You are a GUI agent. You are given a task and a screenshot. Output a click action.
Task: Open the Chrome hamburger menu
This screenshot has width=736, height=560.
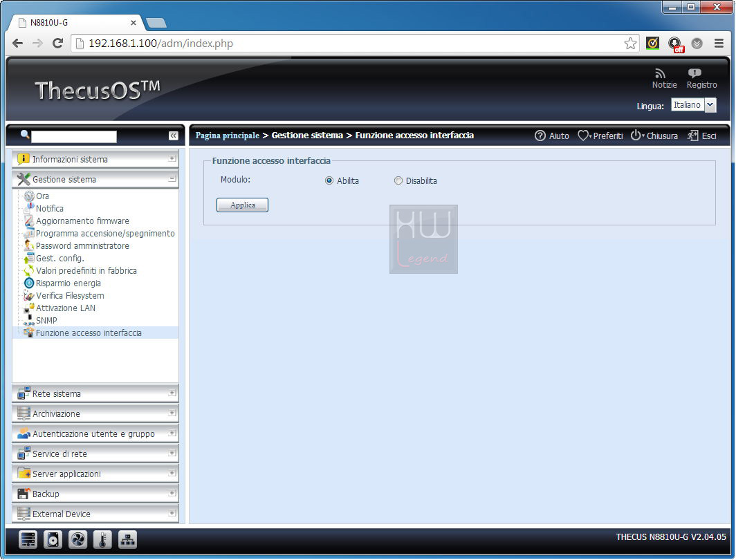(x=719, y=43)
